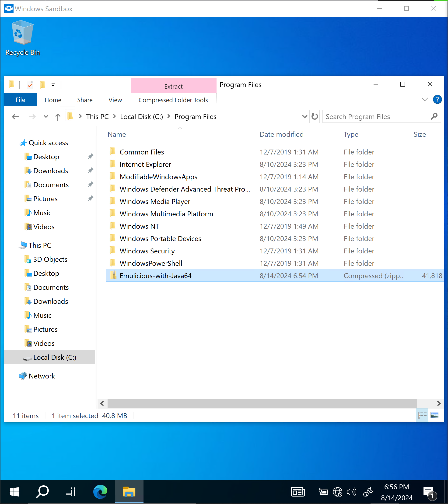Open the Customize Quick Access Toolbar menu
The height and width of the screenshot is (504, 448).
[x=53, y=85]
